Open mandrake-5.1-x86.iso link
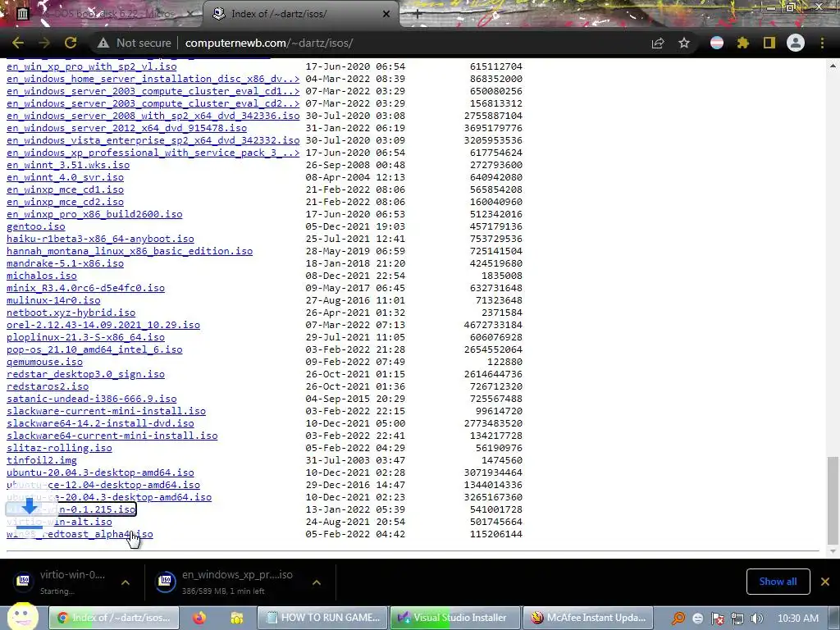Viewport: 840px width, 630px height. [x=66, y=263]
